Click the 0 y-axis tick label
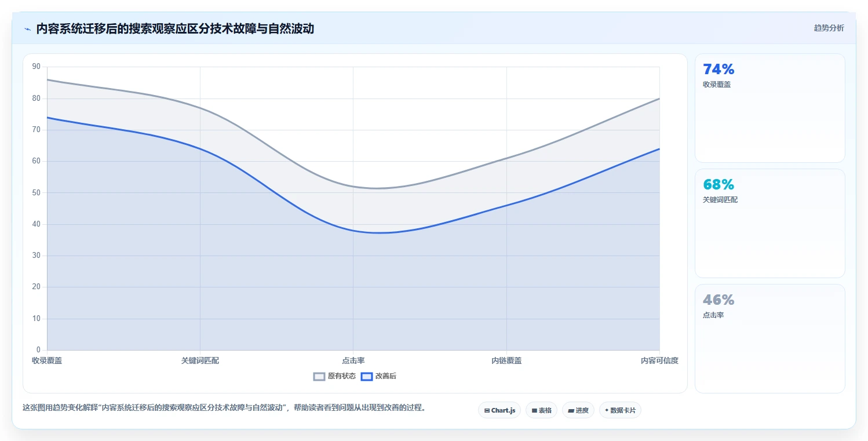868x441 pixels. (38, 350)
